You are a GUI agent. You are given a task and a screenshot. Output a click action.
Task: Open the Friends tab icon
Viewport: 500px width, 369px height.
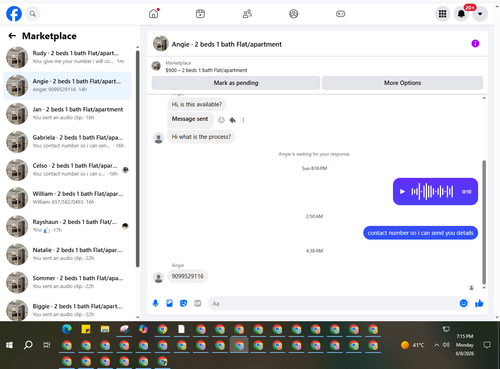(247, 14)
